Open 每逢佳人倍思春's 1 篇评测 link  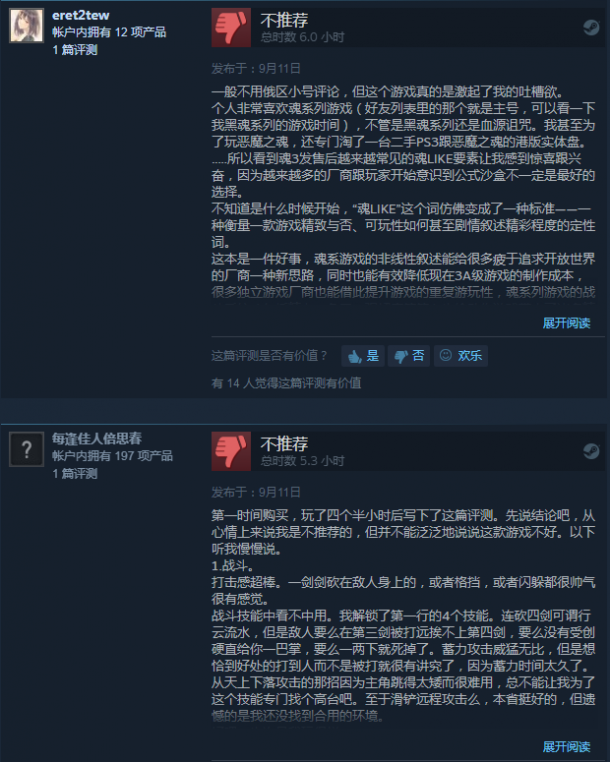75,474
